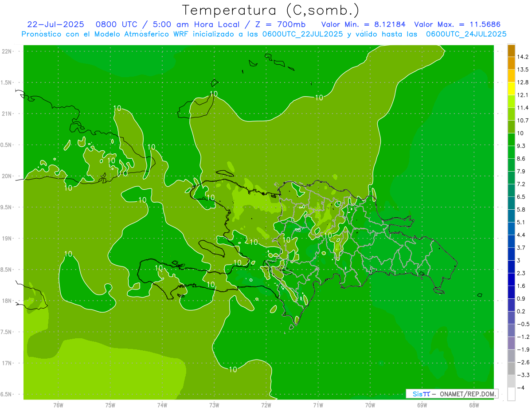
Task: Click latitude axis label '18N'
Action: coord(6,301)
